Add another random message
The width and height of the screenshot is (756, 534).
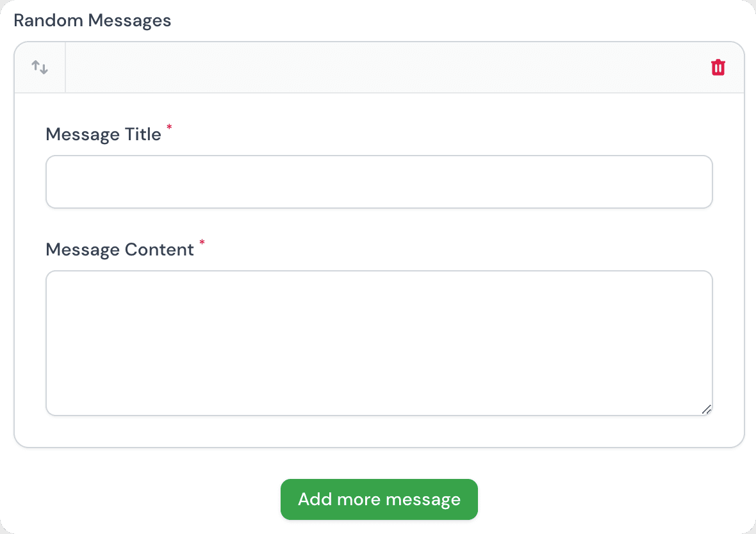tap(379, 499)
